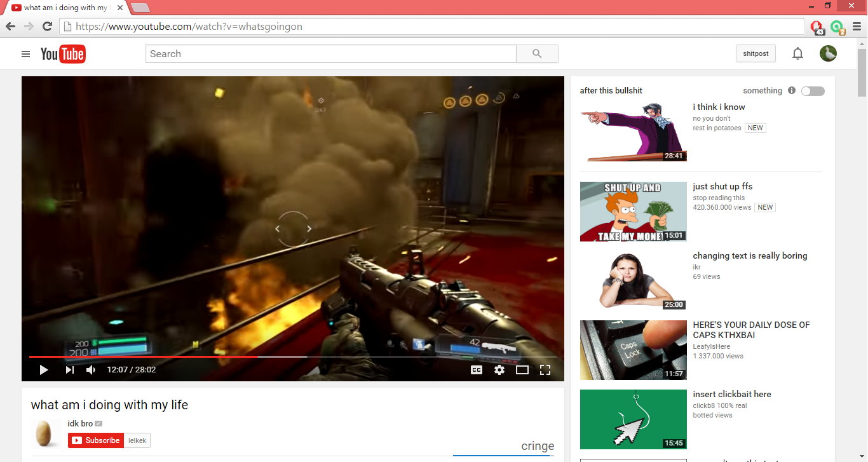
Task: Click the bored woman thumbnail
Action: point(634,281)
